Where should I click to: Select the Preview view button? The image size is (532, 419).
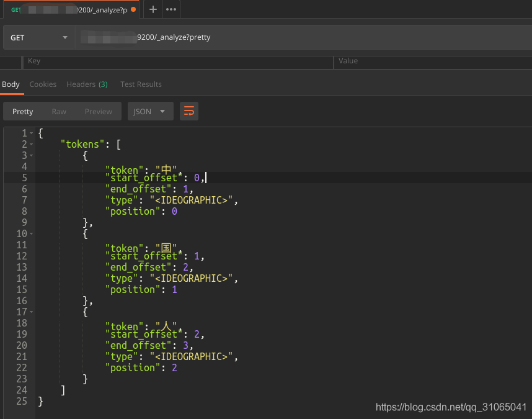point(99,111)
